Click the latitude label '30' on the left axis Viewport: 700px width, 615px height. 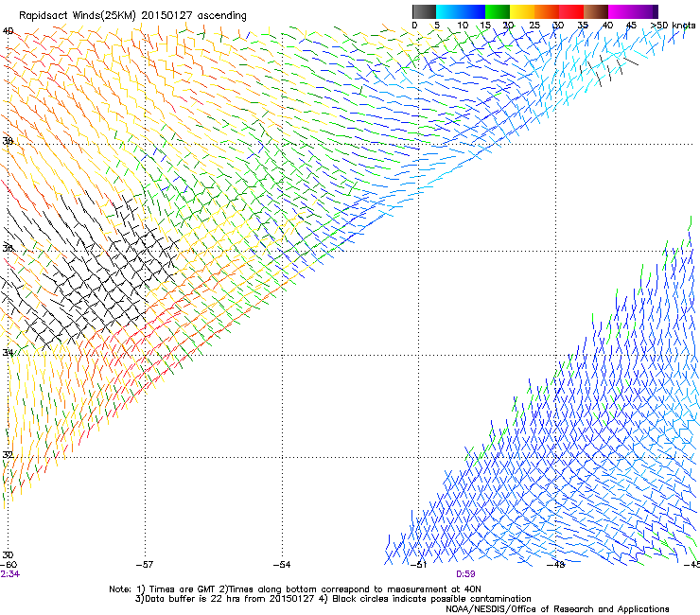[x=8, y=555]
